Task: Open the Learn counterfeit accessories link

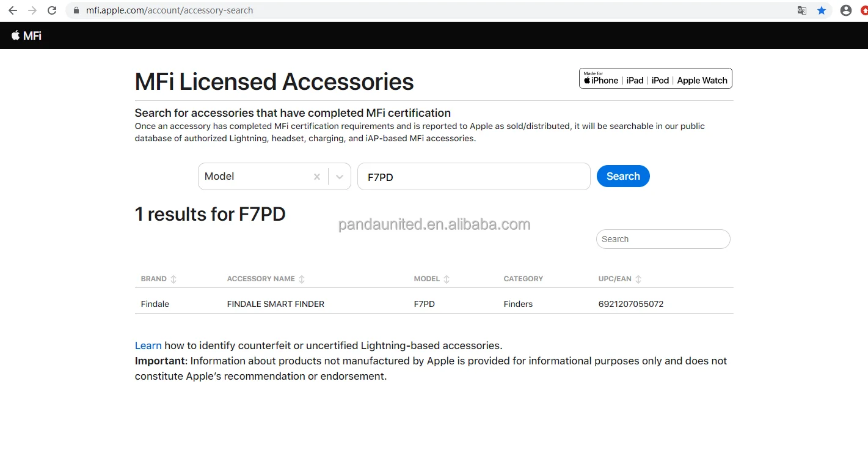Action: pos(148,345)
